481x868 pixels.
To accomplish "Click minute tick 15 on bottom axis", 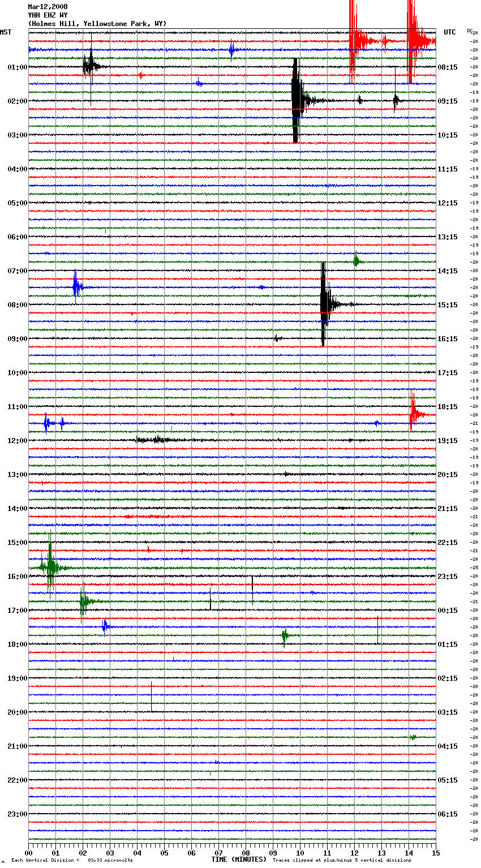I will click(x=436, y=852).
